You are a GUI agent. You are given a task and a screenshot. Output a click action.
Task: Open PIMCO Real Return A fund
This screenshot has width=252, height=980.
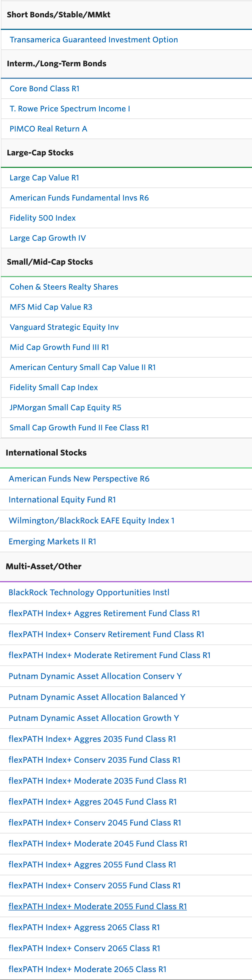click(x=48, y=129)
